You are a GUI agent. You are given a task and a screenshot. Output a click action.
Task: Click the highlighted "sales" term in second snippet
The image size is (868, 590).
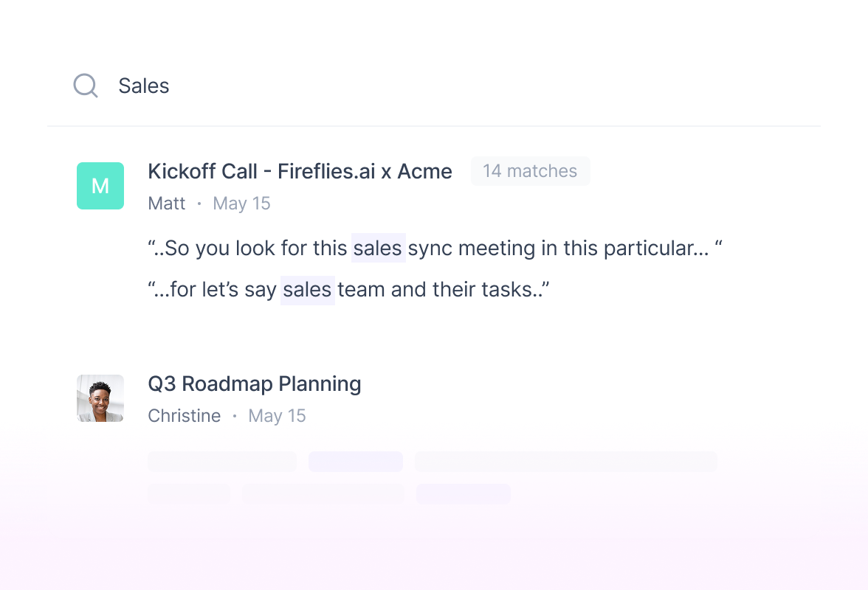tap(308, 289)
